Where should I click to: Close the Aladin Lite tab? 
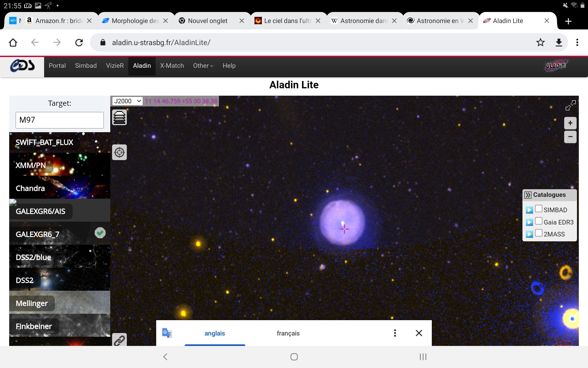(547, 21)
